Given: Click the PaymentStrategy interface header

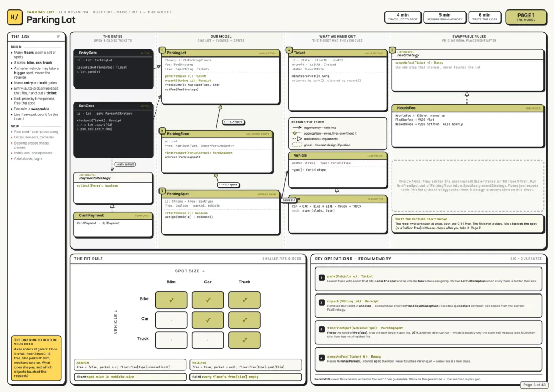Looking at the screenshot, I should click(x=114, y=177).
